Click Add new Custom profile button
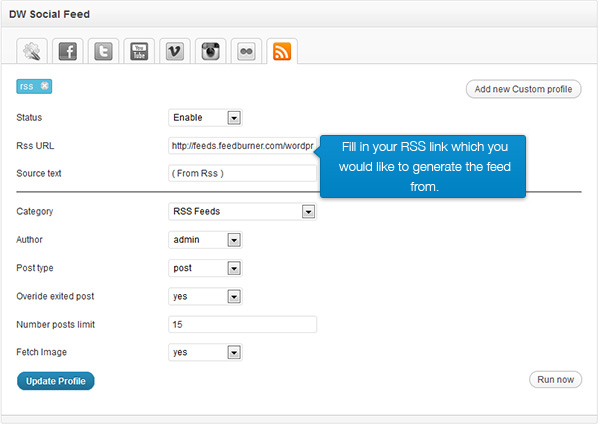The height and width of the screenshot is (426, 600). tap(523, 89)
